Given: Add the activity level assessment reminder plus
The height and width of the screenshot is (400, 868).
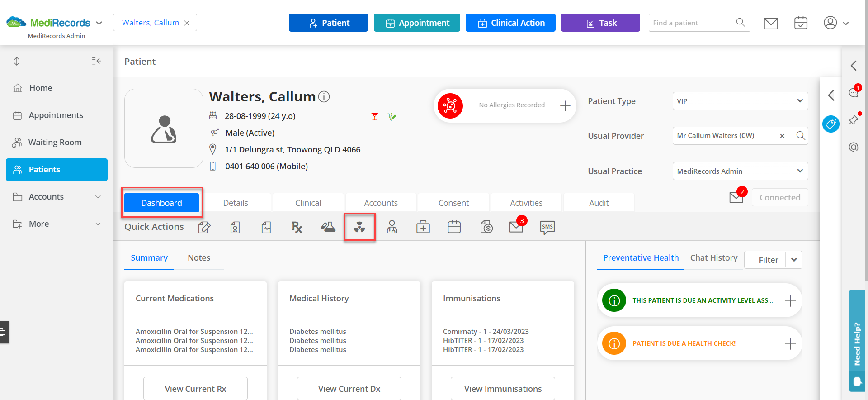Looking at the screenshot, I should point(790,301).
